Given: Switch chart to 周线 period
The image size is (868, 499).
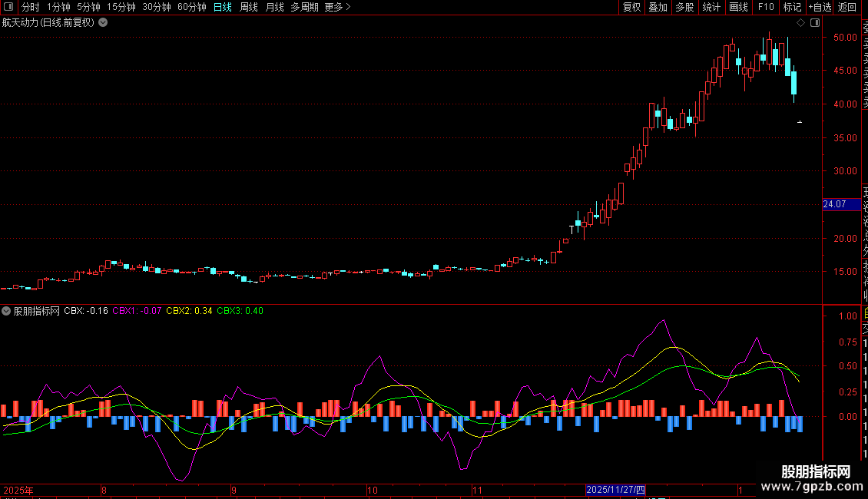Looking at the screenshot, I should click(249, 7).
